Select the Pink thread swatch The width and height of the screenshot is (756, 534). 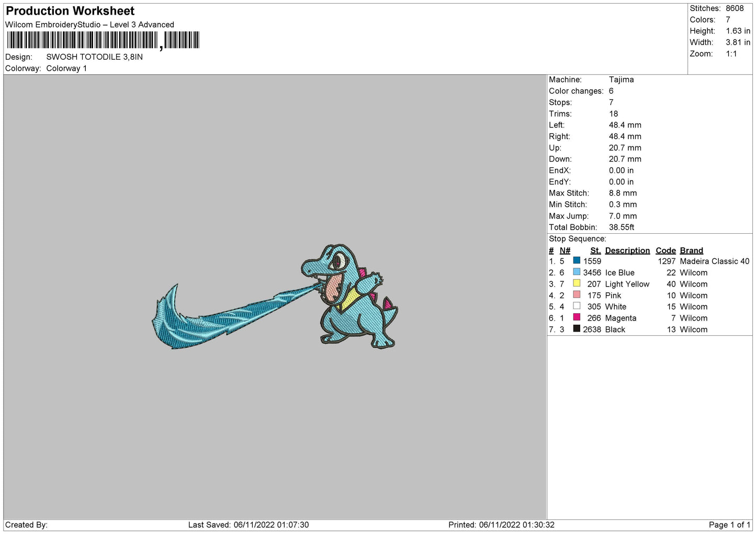pos(577,295)
